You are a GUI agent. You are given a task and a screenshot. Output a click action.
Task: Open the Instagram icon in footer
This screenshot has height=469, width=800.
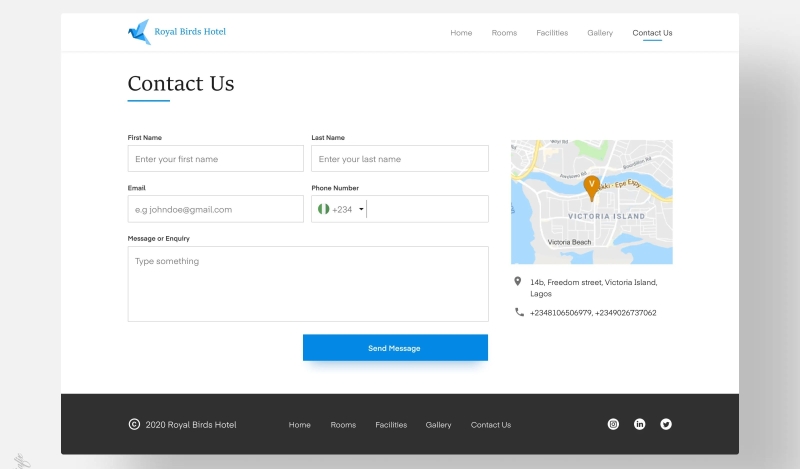[613, 424]
